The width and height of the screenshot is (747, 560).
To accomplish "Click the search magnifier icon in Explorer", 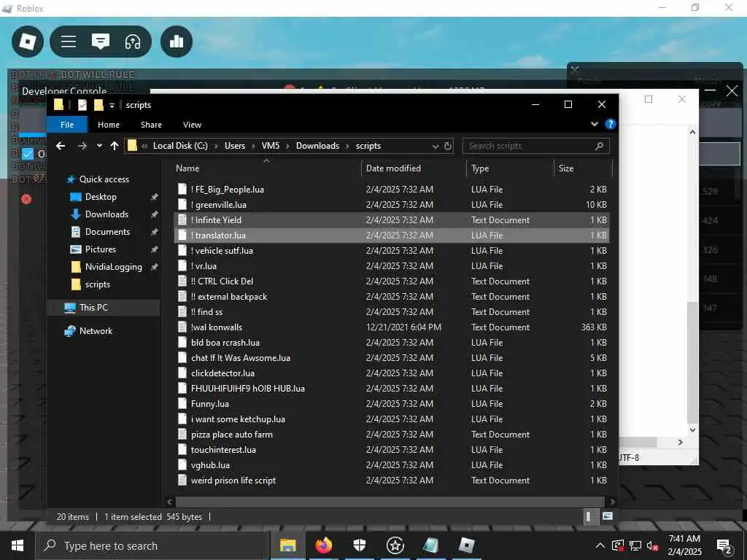I will tap(599, 146).
